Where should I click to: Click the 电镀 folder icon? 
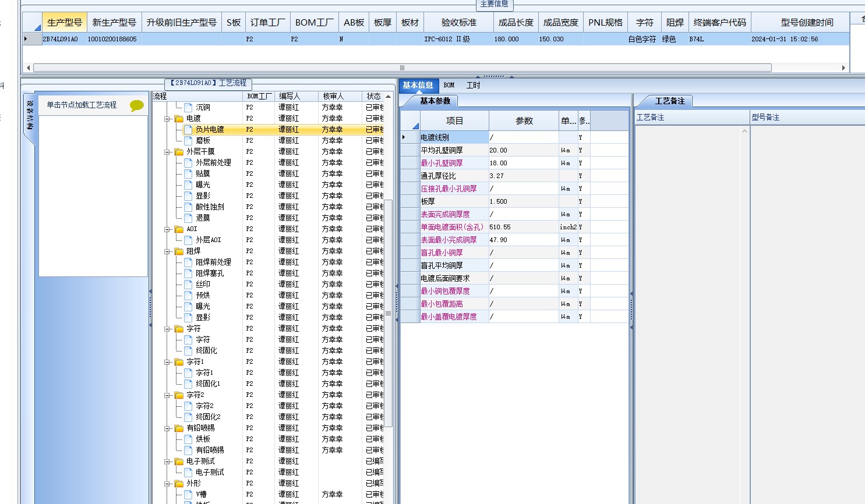coord(179,119)
